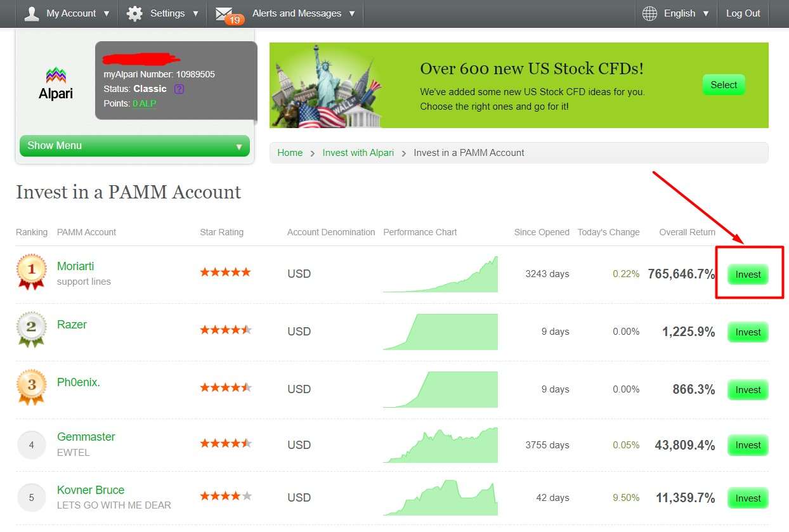
Task: Open the Kovner Bruce PAMM account link
Action: coord(91,490)
